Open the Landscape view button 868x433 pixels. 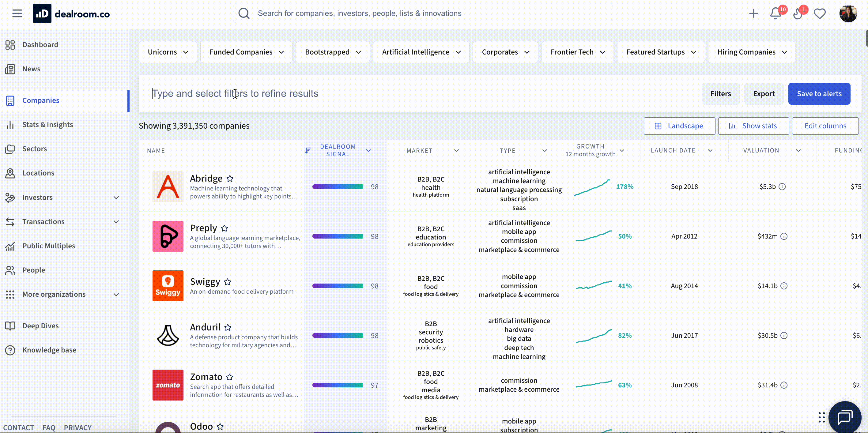[x=679, y=126]
